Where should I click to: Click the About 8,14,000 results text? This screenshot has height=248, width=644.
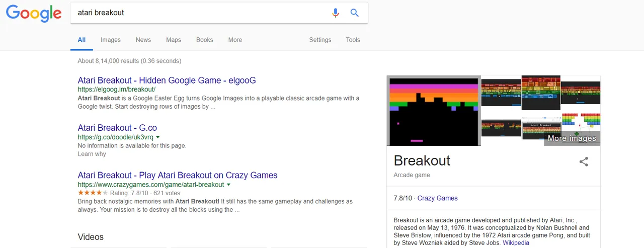coord(129,61)
